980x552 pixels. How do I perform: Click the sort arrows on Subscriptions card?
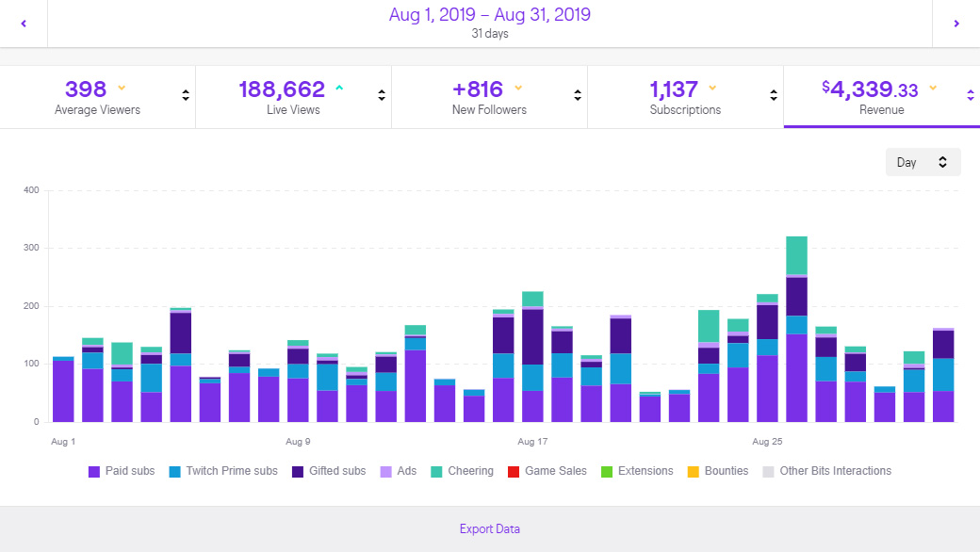click(773, 95)
